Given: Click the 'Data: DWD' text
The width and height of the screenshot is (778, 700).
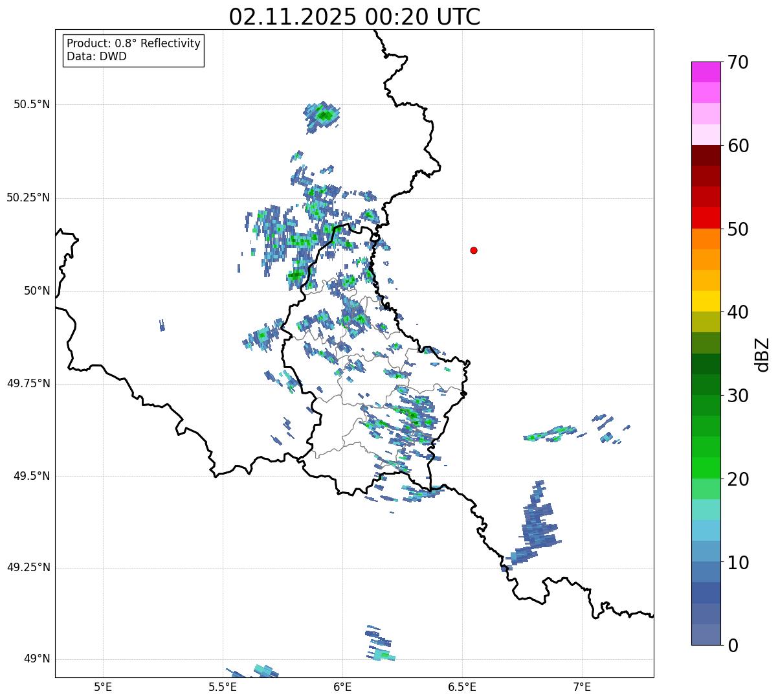Looking at the screenshot, I should (x=97, y=56).
